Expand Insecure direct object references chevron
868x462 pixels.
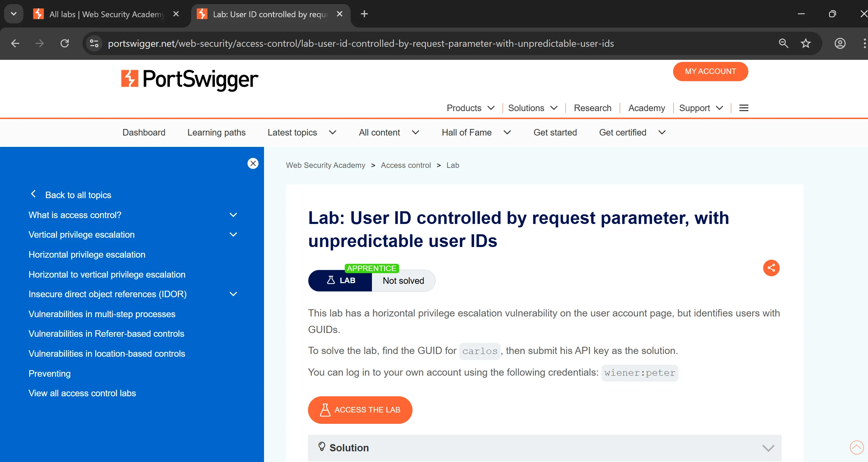click(233, 294)
